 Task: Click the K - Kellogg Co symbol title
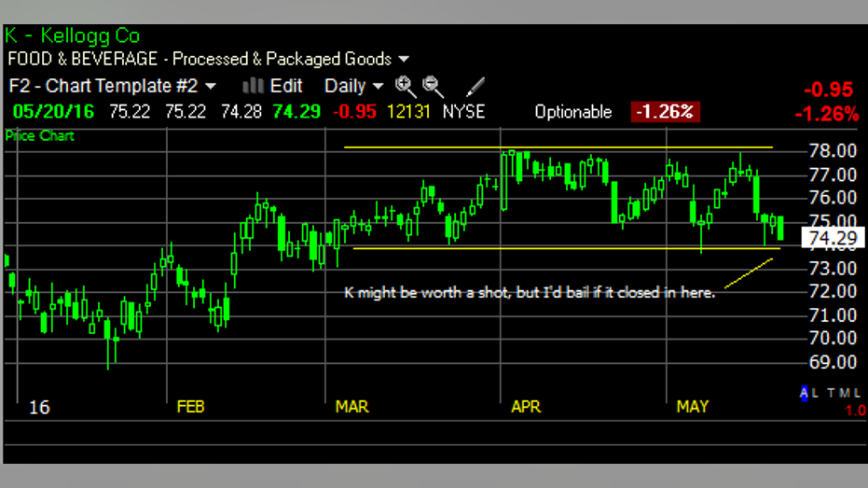[73, 35]
